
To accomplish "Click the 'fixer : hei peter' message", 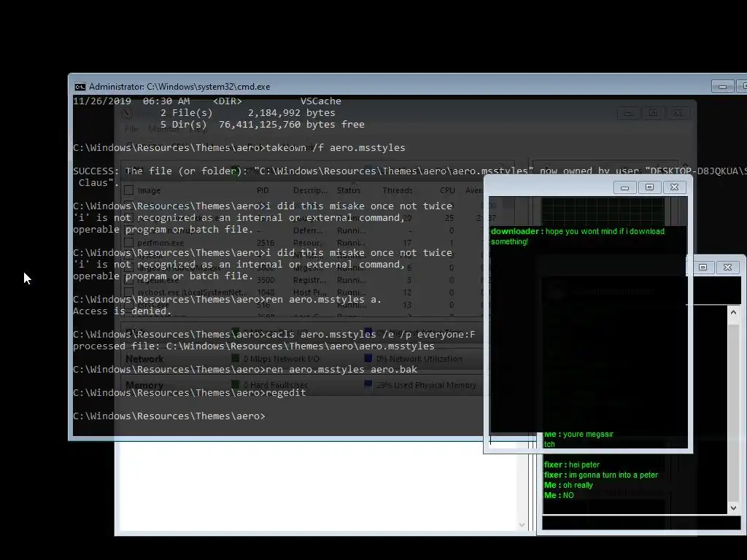I will (572, 464).
